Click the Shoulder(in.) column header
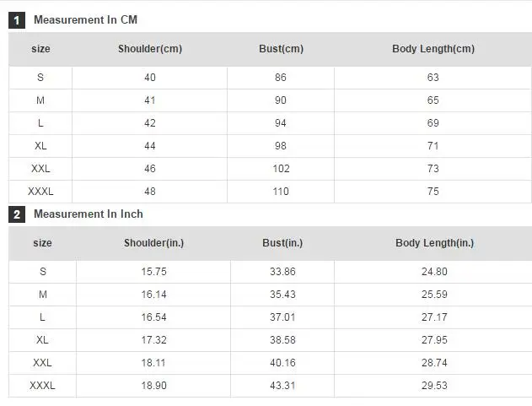 tap(153, 243)
